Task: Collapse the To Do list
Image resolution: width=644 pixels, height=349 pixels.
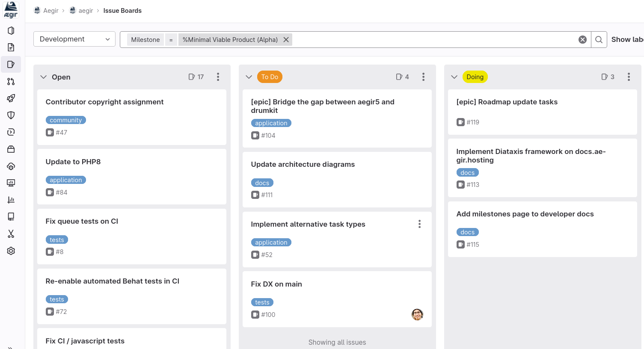Action: point(249,77)
